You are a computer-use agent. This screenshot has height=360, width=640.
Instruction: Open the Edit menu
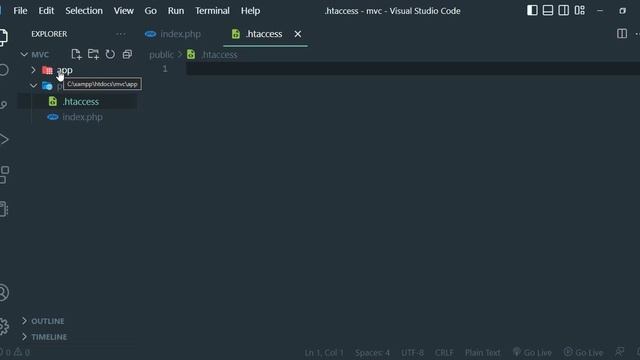(46, 11)
